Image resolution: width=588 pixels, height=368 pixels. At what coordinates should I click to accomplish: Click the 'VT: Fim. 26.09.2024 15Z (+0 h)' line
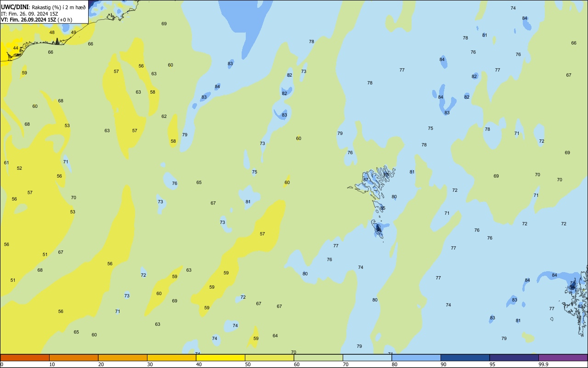[37, 20]
